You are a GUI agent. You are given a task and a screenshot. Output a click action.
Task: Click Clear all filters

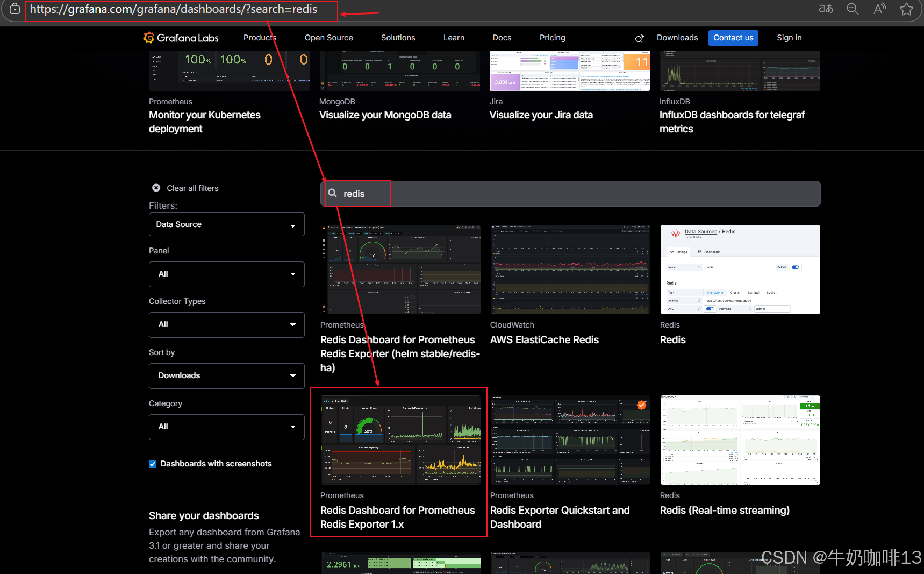point(192,188)
